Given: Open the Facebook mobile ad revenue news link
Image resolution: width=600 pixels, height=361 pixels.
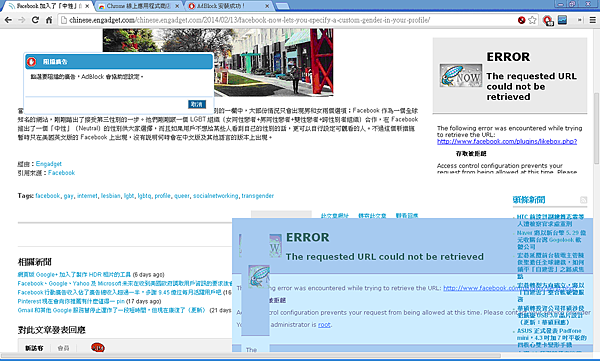Looking at the screenshot, I should 119,292.
